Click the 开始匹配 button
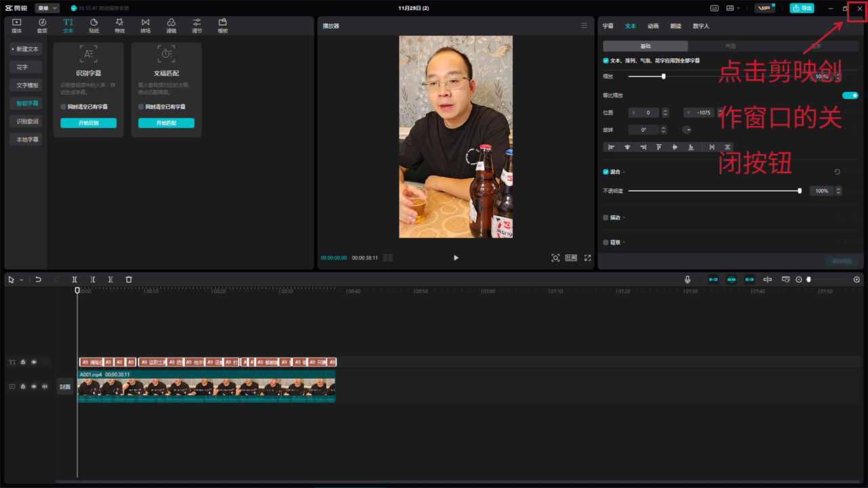The image size is (868, 488). coord(166,123)
